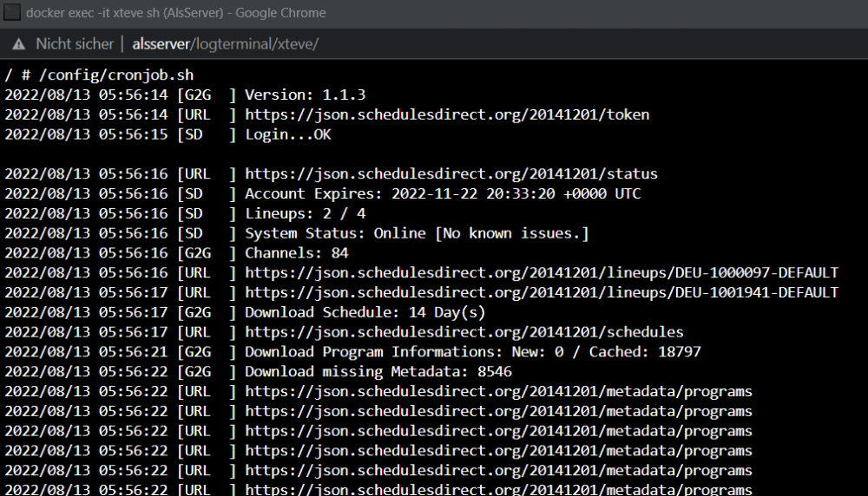Click the /config/cronjob.sh command line
The height and width of the screenshot is (496, 868).
point(100,75)
